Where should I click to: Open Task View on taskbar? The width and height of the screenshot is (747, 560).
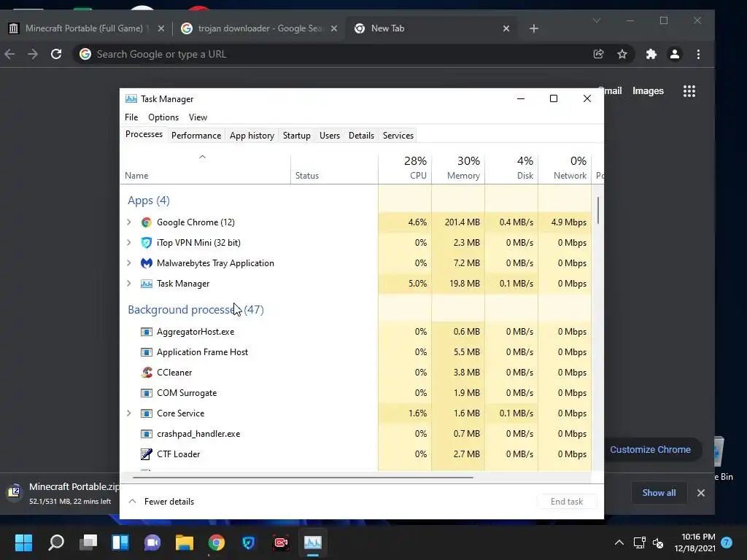(x=88, y=542)
